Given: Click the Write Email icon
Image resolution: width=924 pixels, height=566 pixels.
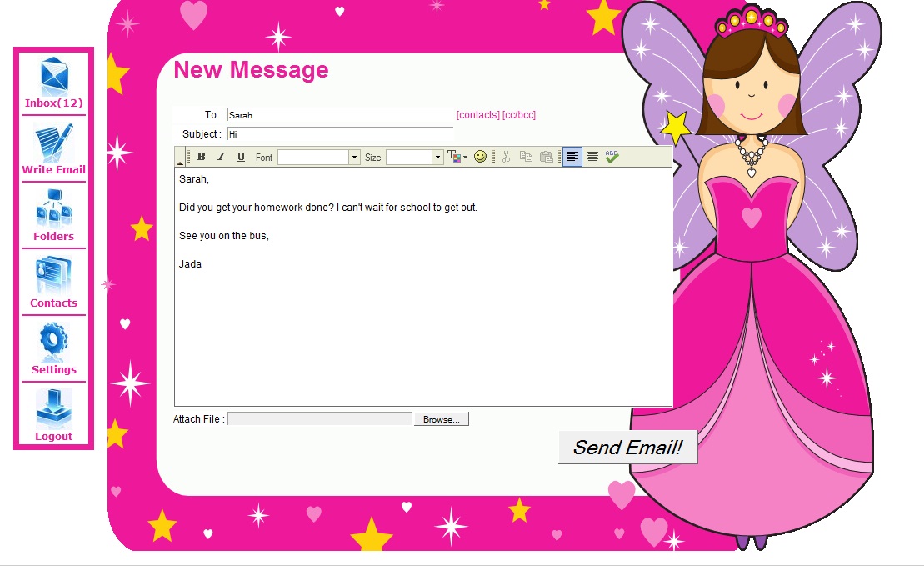Looking at the screenshot, I should tap(53, 144).
